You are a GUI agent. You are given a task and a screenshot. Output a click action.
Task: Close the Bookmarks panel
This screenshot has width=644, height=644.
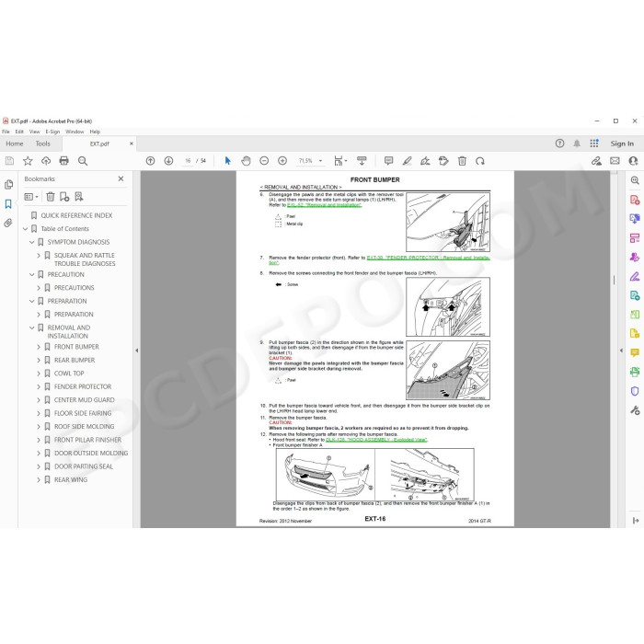coord(121,178)
